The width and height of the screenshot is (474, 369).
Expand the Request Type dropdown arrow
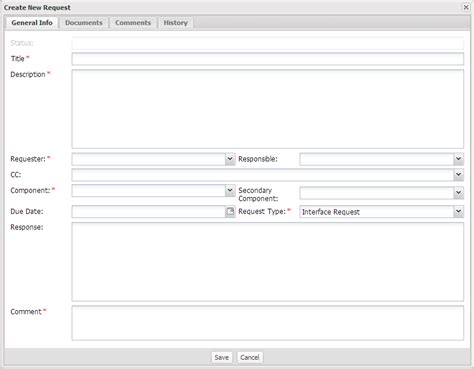point(459,211)
